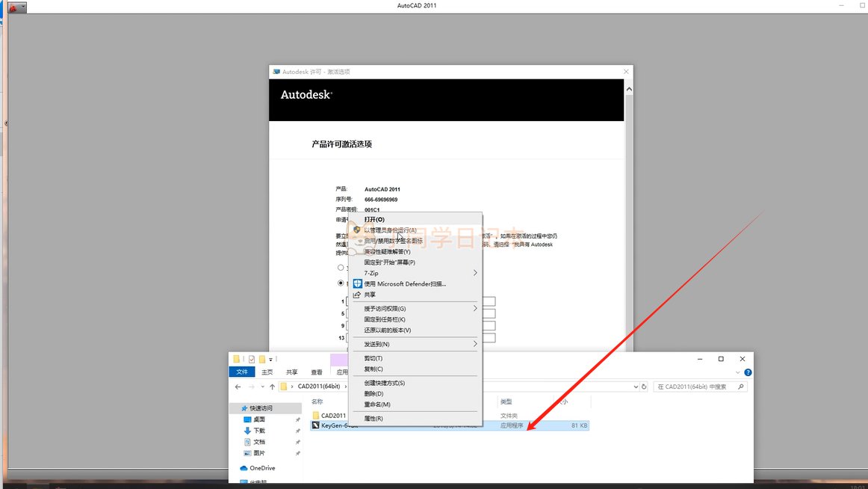Click the 下载 download arrow icon

point(247,430)
